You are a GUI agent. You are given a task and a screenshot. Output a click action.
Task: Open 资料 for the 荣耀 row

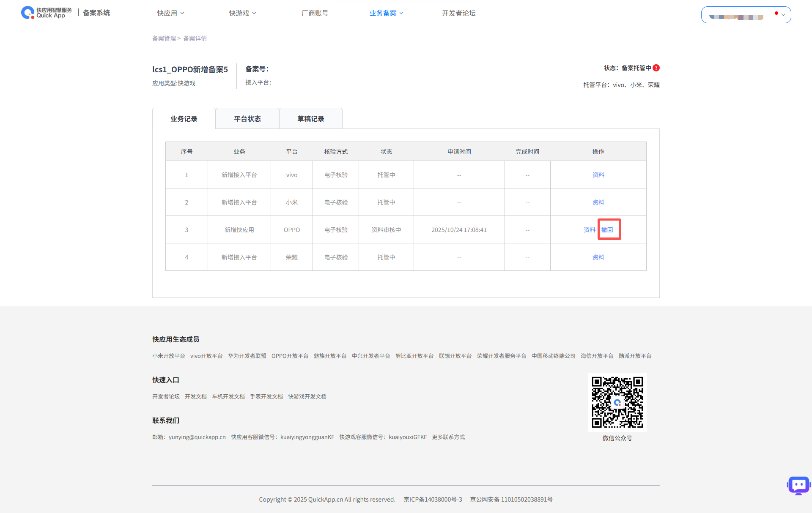pyautogui.click(x=598, y=257)
